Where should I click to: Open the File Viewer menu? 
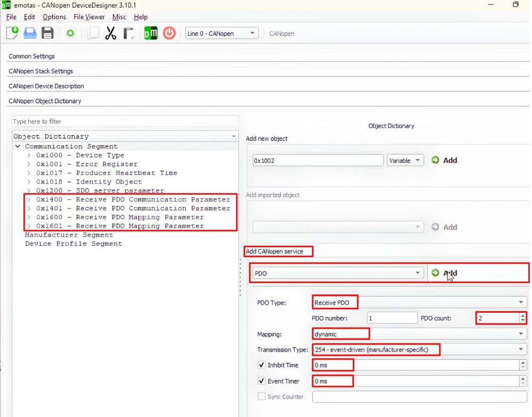[x=89, y=17]
